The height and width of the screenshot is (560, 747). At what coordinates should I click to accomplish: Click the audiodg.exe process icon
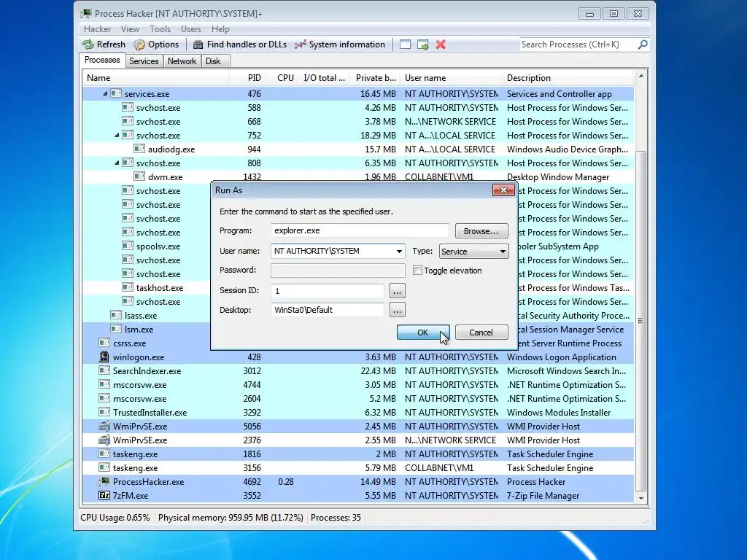pyautogui.click(x=139, y=149)
